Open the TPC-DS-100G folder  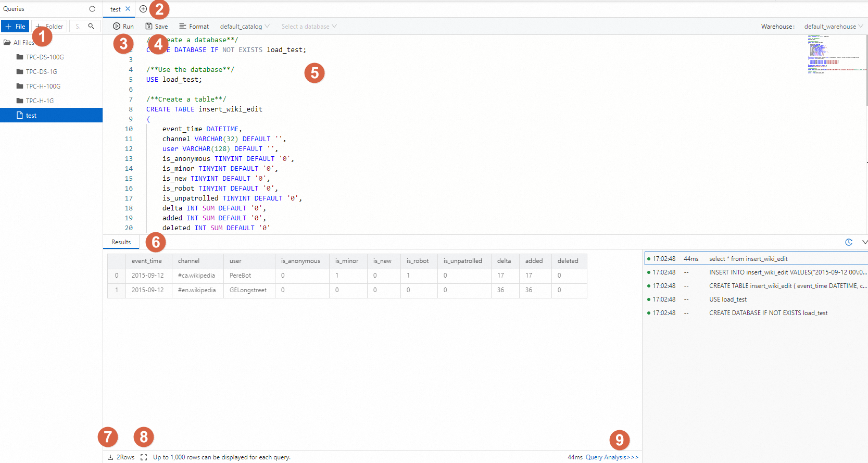[x=45, y=57]
